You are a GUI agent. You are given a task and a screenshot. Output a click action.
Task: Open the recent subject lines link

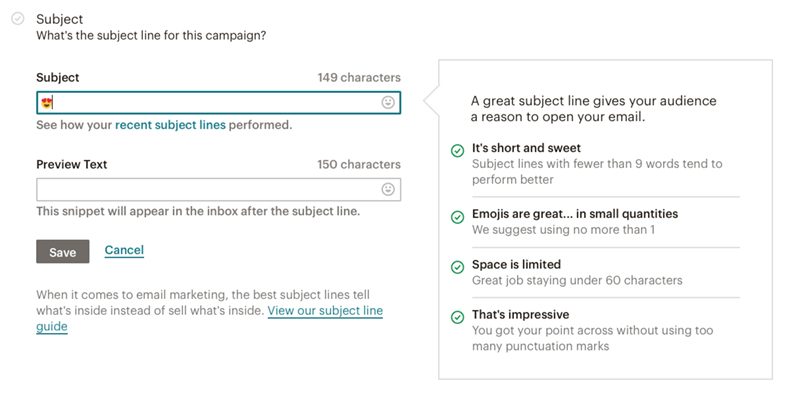(170, 125)
